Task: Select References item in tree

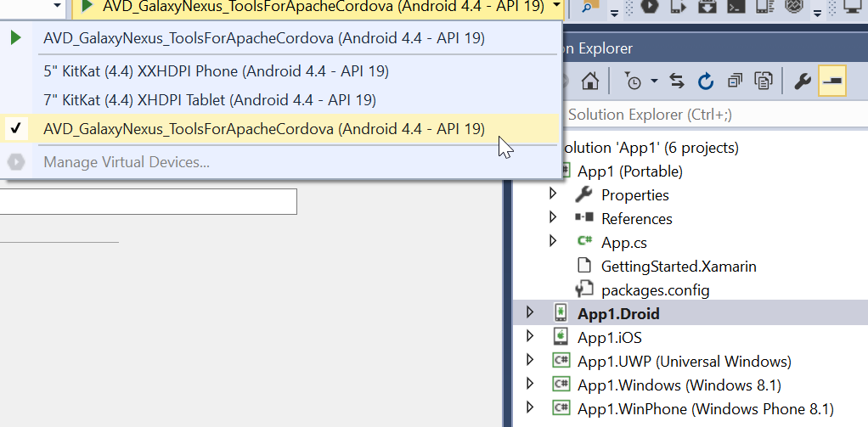Action: point(637,219)
